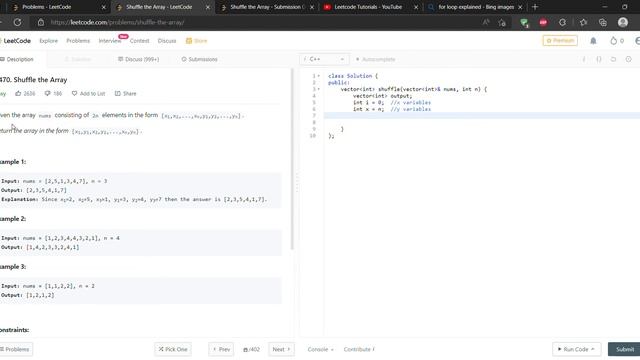Open Contest in LeetCode navigation

[x=140, y=41]
